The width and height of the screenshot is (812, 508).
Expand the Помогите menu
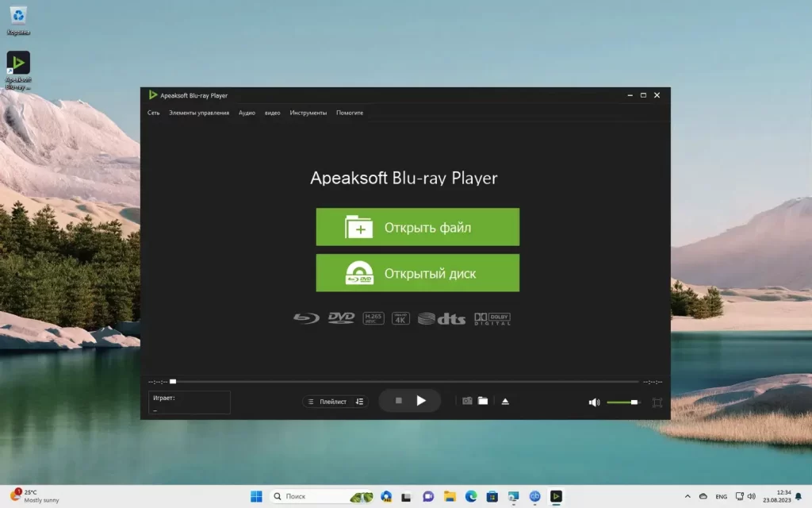[x=350, y=113]
